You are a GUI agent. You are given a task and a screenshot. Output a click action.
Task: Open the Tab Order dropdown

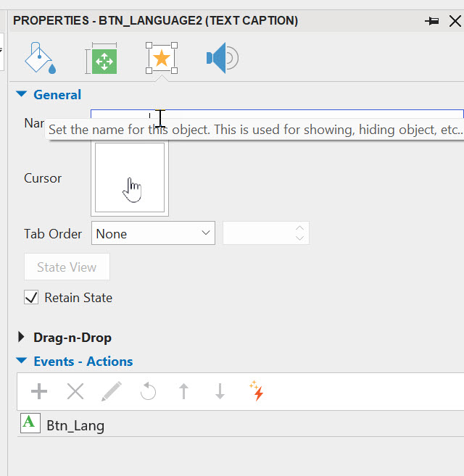(x=153, y=233)
